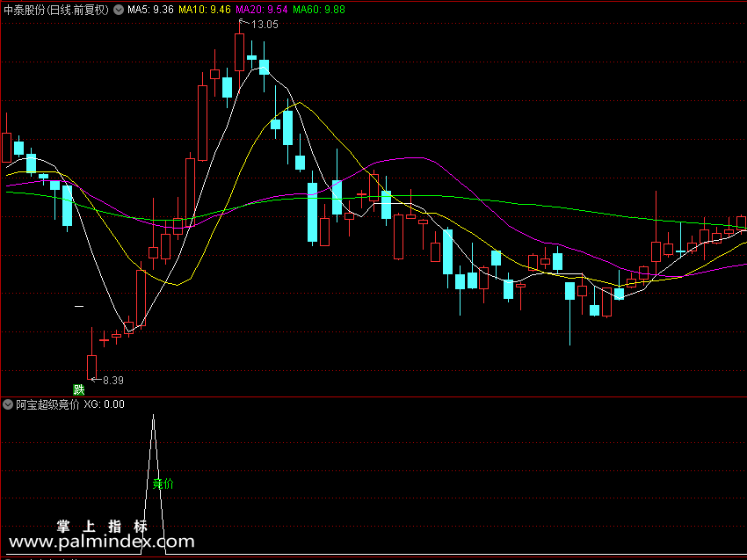This screenshot has height=560, width=747.
Task: Select the MA60: 9.88 label
Action: coord(319,10)
